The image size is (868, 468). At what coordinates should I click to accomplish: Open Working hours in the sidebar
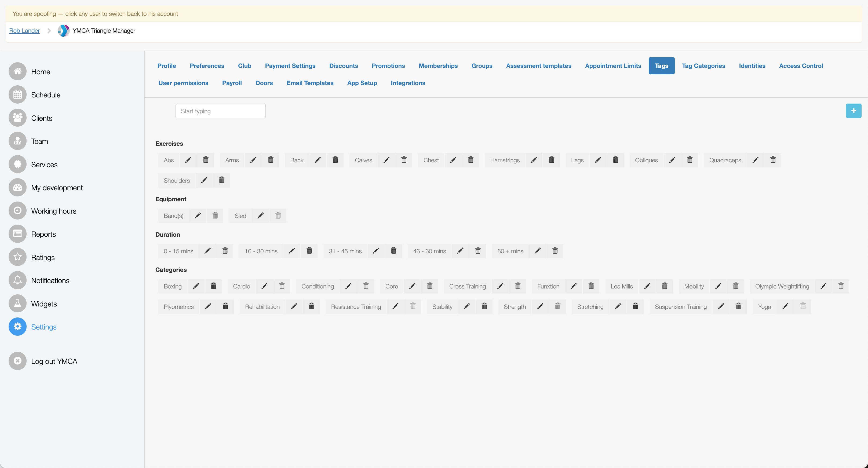[x=54, y=211]
